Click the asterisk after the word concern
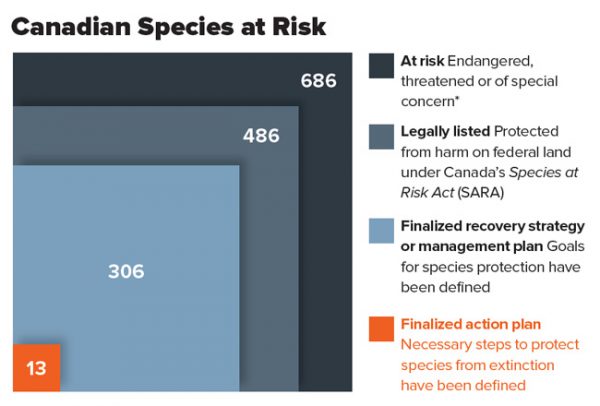The image size is (600, 406). tap(457, 99)
